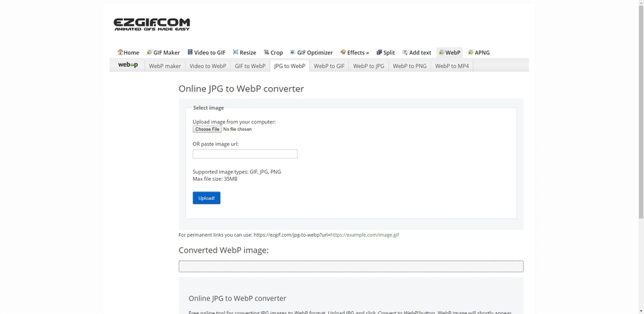The width and height of the screenshot is (644, 314).
Task: Select the Video to GIF tool
Action: click(x=206, y=52)
